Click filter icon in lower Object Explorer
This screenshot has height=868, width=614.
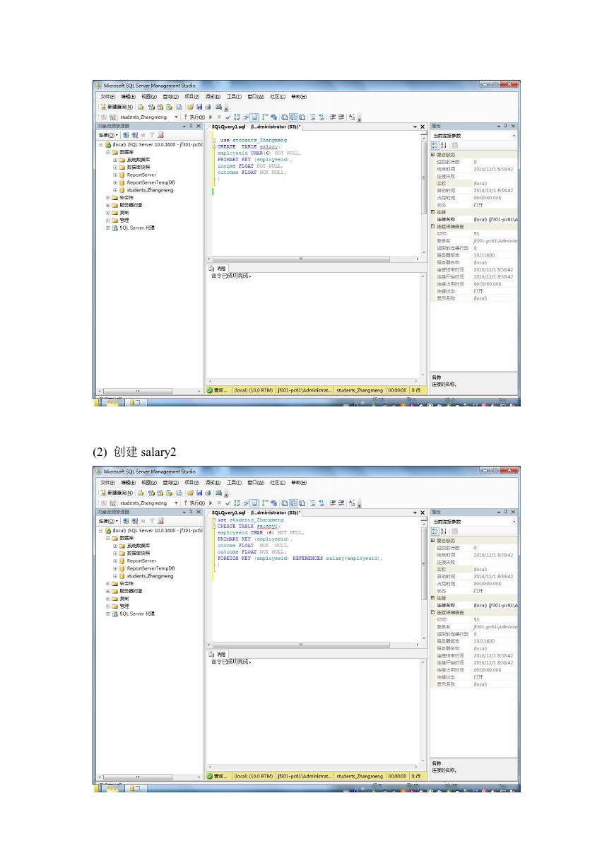point(152,520)
